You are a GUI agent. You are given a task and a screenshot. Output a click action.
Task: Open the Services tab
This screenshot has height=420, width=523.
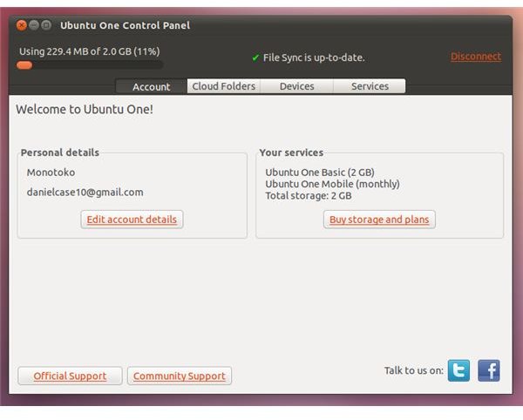[x=370, y=86]
